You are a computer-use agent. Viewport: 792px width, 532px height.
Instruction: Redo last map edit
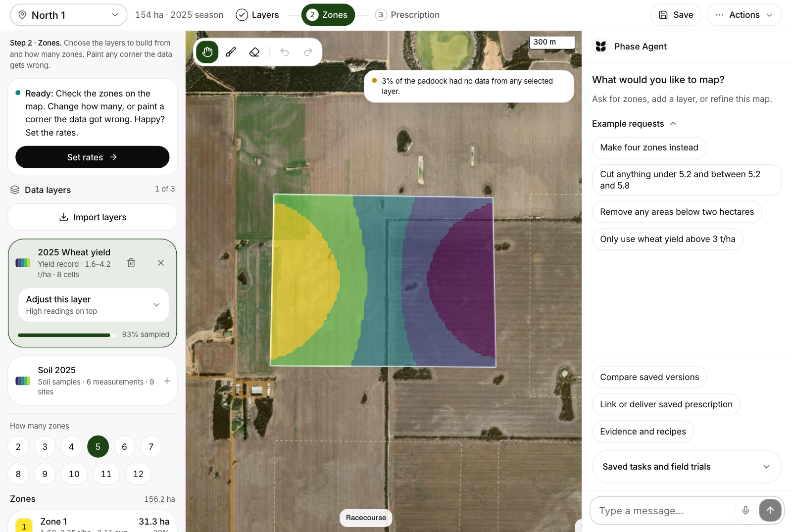point(308,52)
